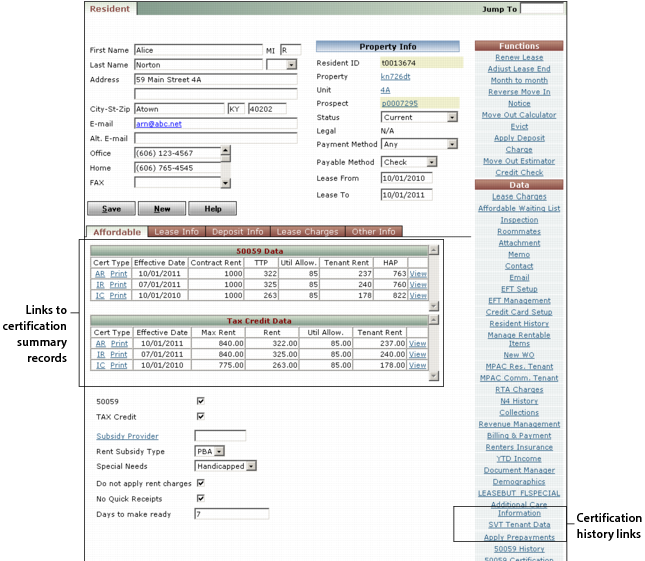This screenshot has height=561, width=645.
Task: Click the phone list scroll-up arrow
Action: coord(225,151)
